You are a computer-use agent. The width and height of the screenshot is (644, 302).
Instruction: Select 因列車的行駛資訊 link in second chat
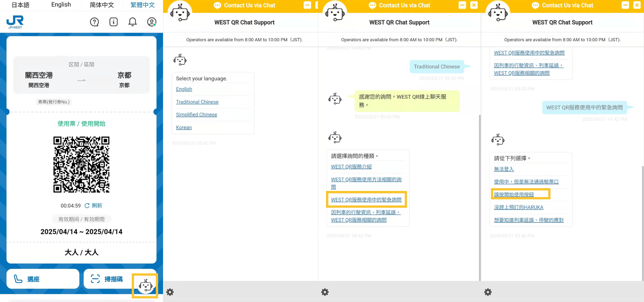coord(366,216)
